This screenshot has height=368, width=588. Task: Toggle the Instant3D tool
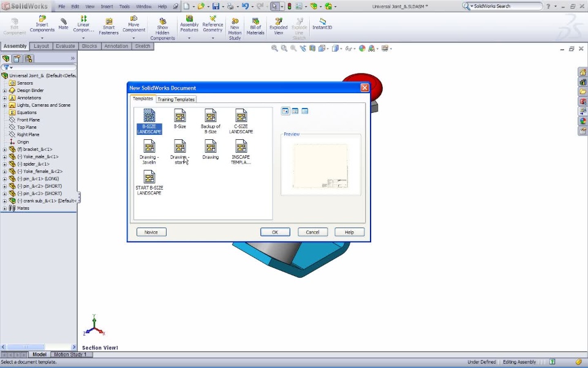tap(322, 24)
